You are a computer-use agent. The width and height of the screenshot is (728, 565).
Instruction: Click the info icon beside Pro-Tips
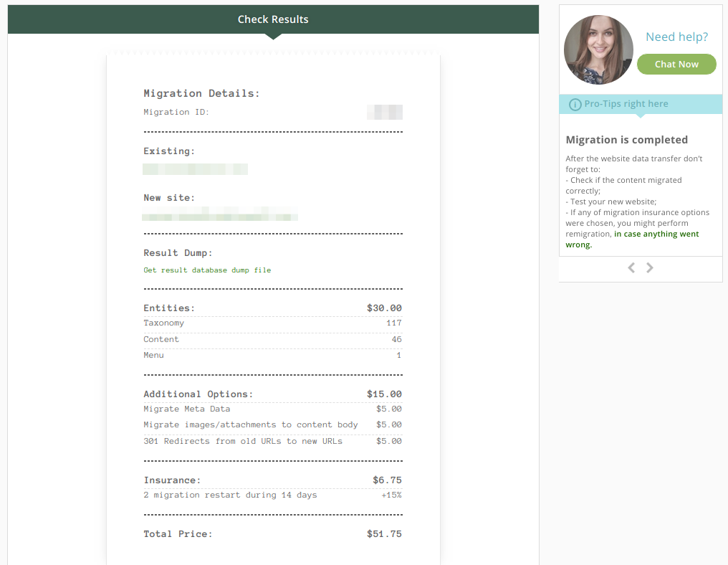(575, 105)
